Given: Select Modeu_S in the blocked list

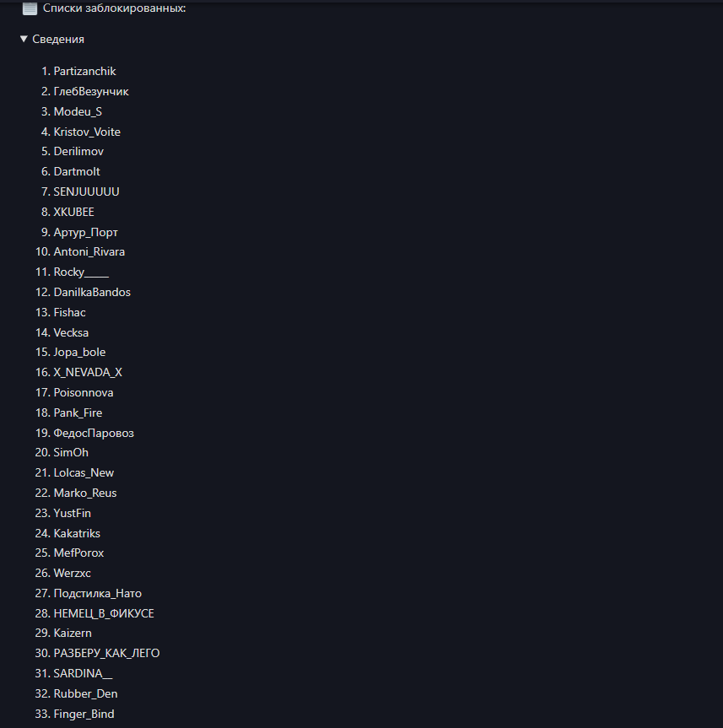Looking at the screenshot, I should pyautogui.click(x=78, y=111).
